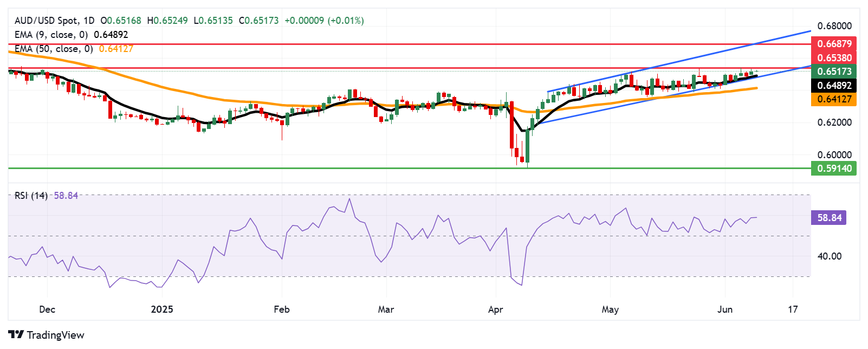Click the 17 date label on time axis
This screenshot has height=349, width=868.
[793, 309]
